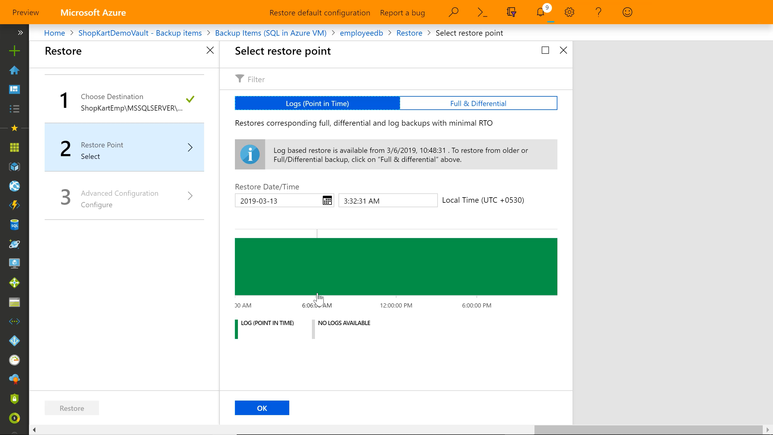Close the Restore blade

point(210,50)
